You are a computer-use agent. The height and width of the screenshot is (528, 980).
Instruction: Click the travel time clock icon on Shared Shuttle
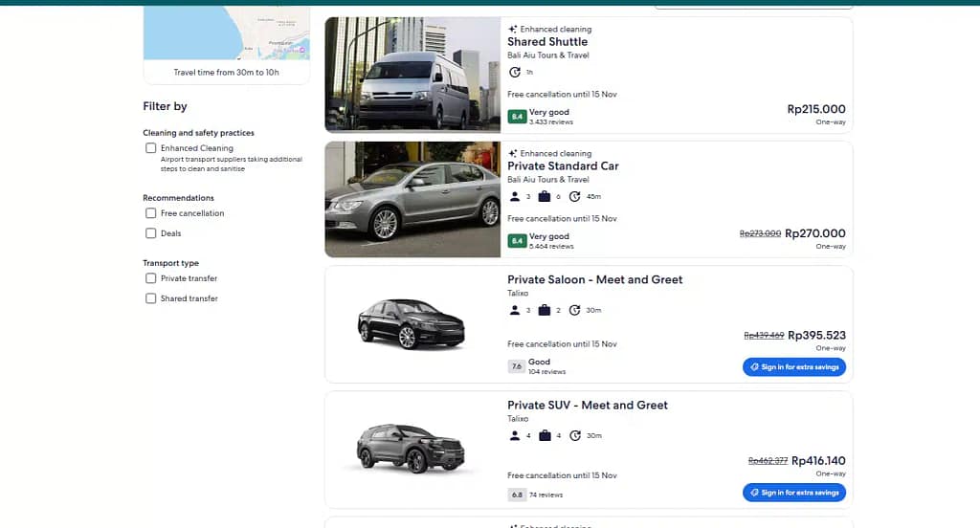tap(515, 73)
